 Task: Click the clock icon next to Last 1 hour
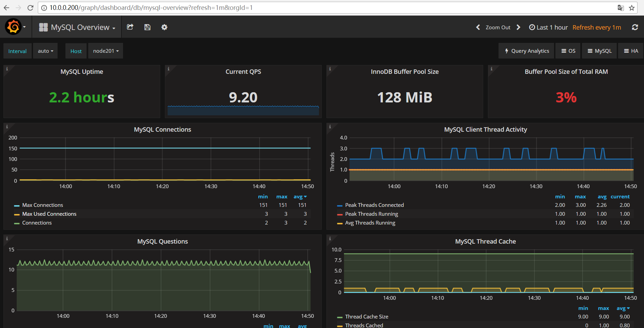[532, 27]
